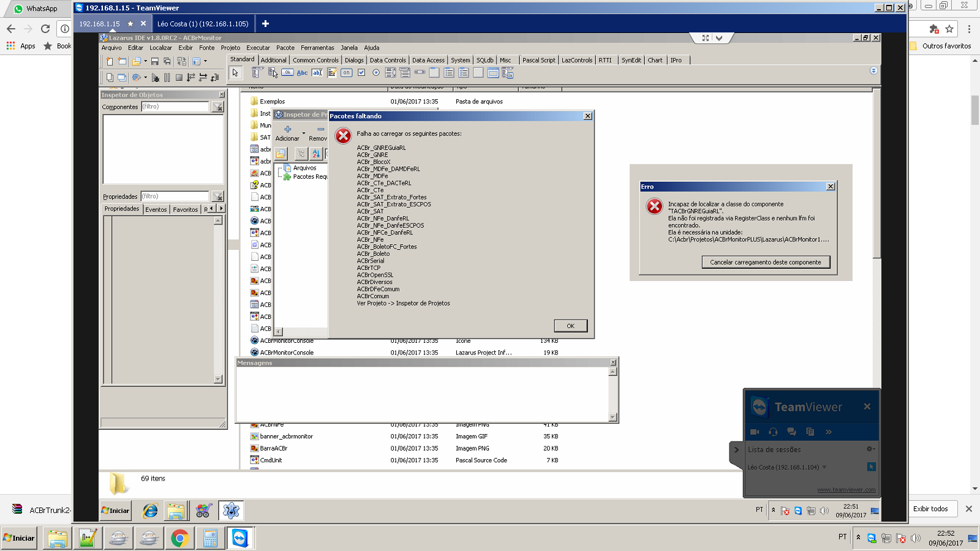
Task: Click the Save floppy icon in Lazarus toolbar
Action: [x=155, y=61]
